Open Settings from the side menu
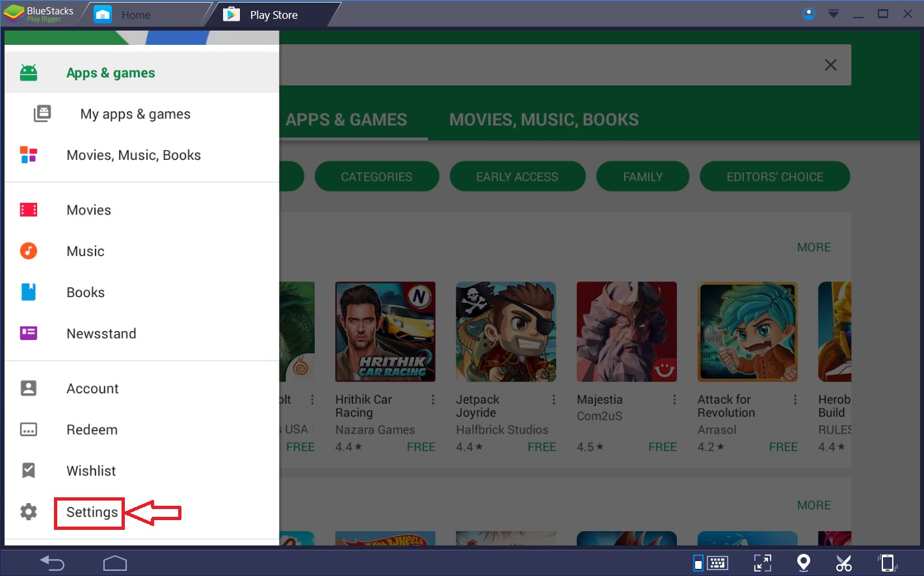The height and width of the screenshot is (576, 924). point(142,512)
